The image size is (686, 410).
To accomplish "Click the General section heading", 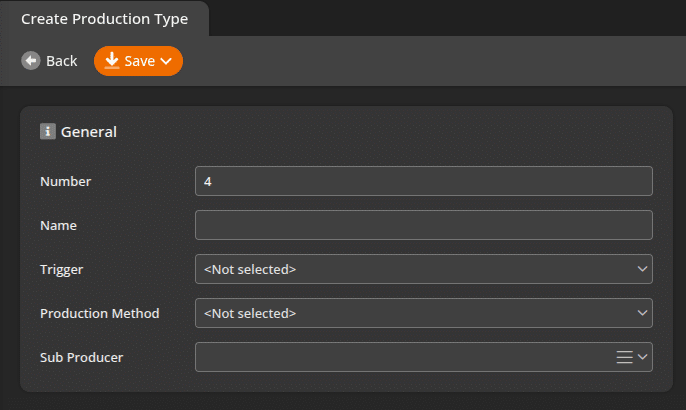I will [89, 131].
